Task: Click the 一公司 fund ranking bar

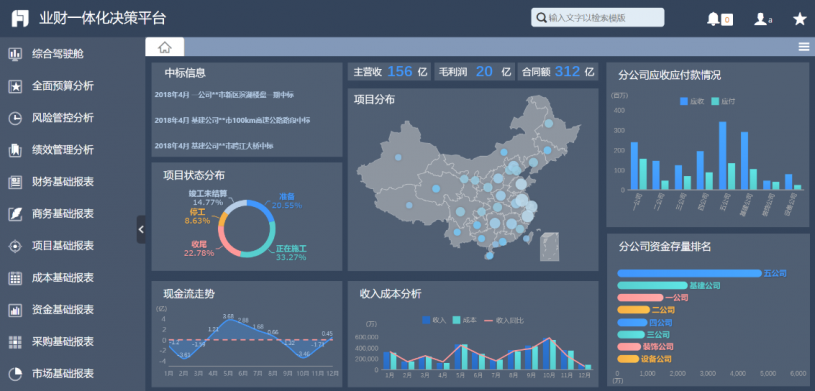Action: coord(640,298)
